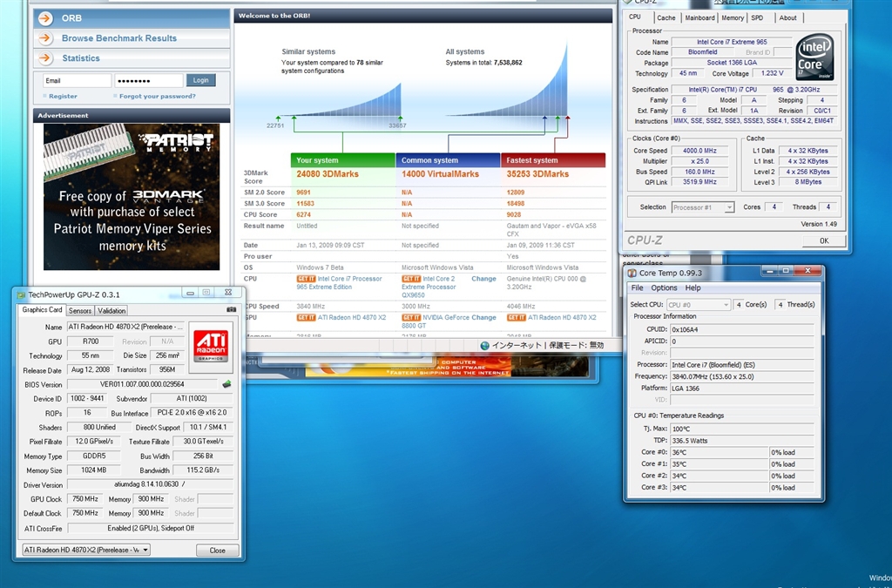Click GET IT badge for Intel Core i7 Processor

(306, 279)
